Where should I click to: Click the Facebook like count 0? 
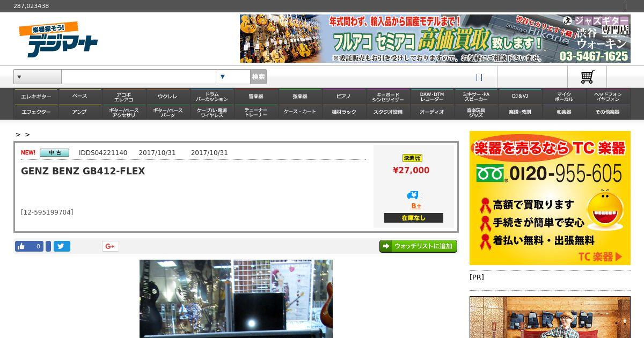(x=38, y=246)
